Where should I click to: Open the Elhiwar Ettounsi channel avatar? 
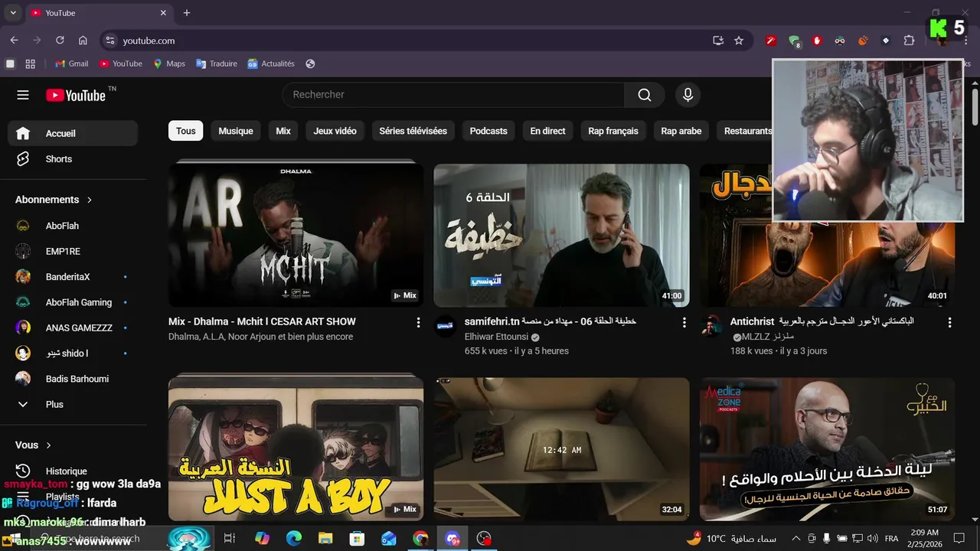(x=446, y=325)
